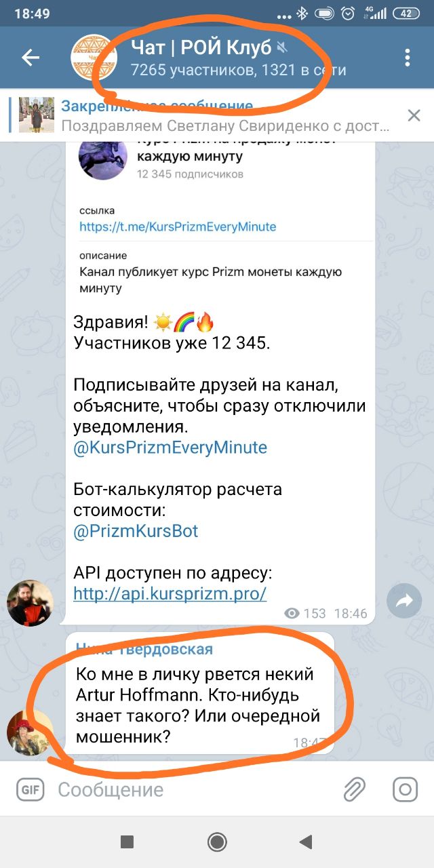The height and width of the screenshot is (868, 434).
Task: Tap the paperclip attach icon
Action: [354, 789]
